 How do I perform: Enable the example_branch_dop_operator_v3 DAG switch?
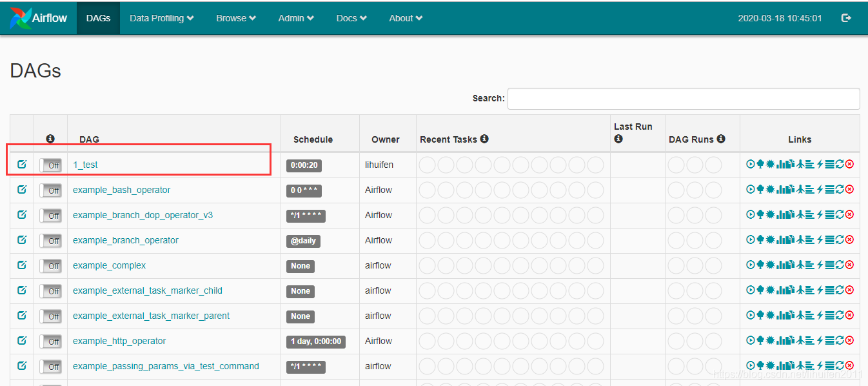tap(50, 216)
